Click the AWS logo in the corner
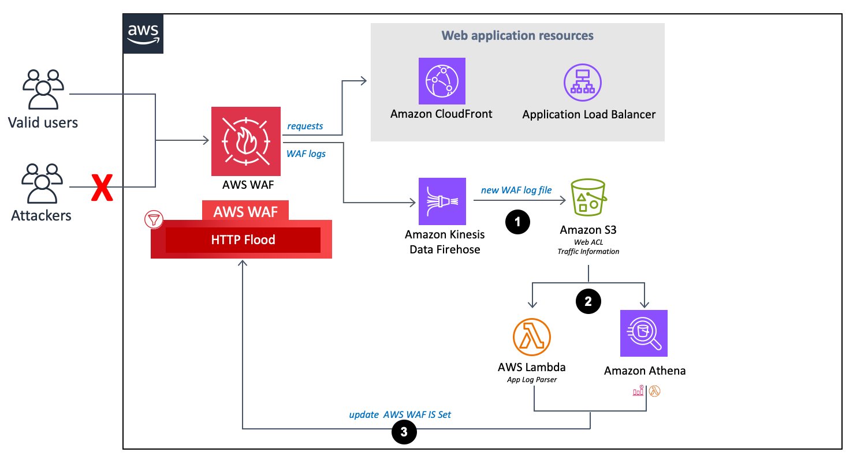Image resolution: width=868 pixels, height=471 pixels. coord(143,33)
